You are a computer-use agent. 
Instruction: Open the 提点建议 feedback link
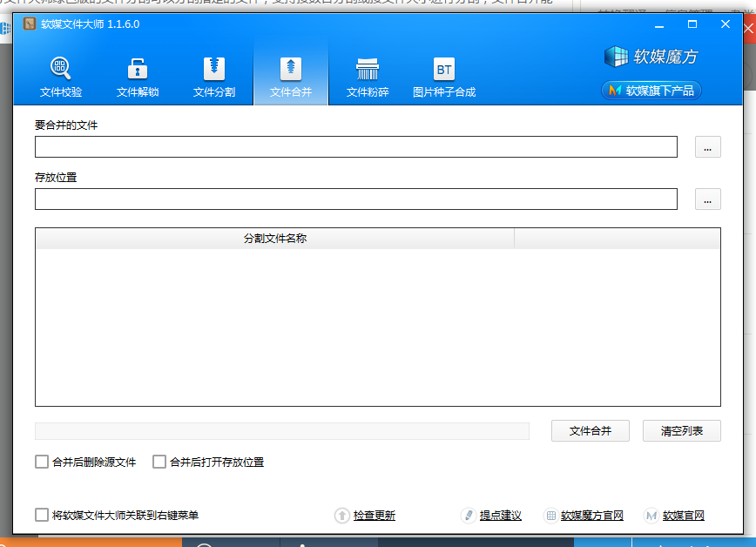click(500, 516)
